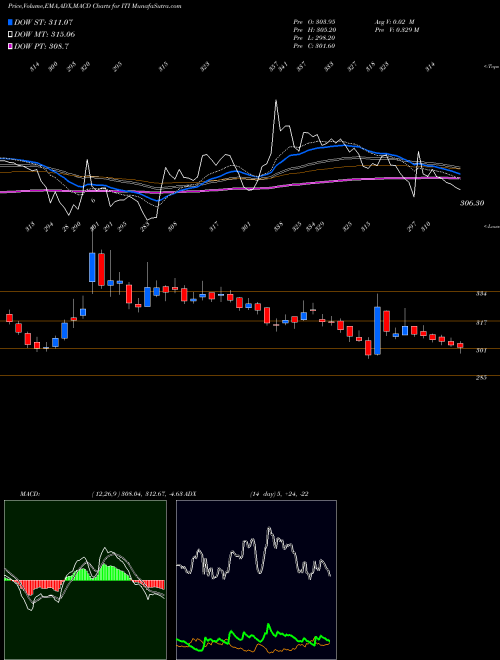Click the 317 price level axis label
The image size is (500, 660).
click(x=481, y=323)
